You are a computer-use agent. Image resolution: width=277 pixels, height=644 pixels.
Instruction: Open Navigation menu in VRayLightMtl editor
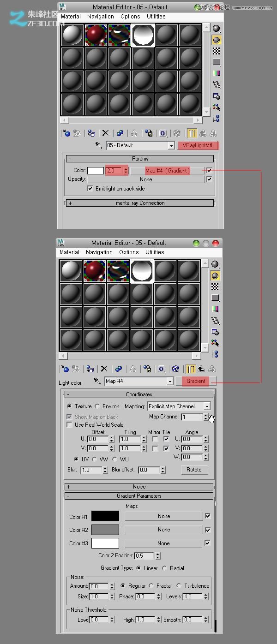pos(101,17)
